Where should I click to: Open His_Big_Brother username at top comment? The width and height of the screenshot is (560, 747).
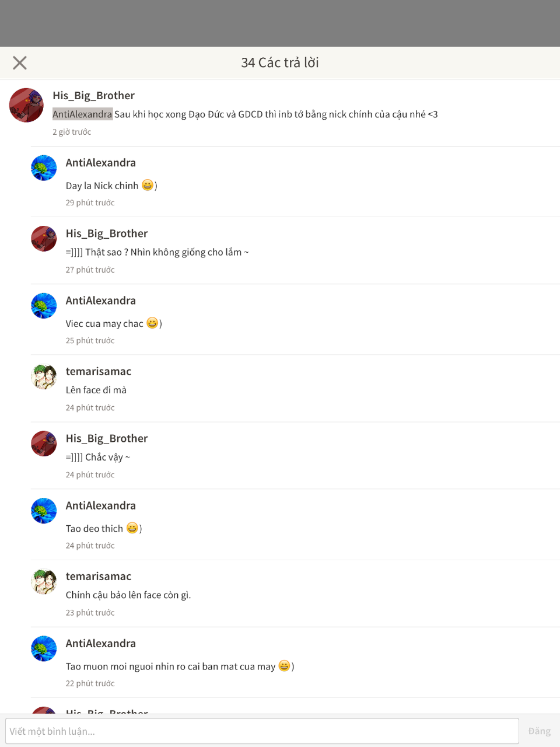[93, 96]
